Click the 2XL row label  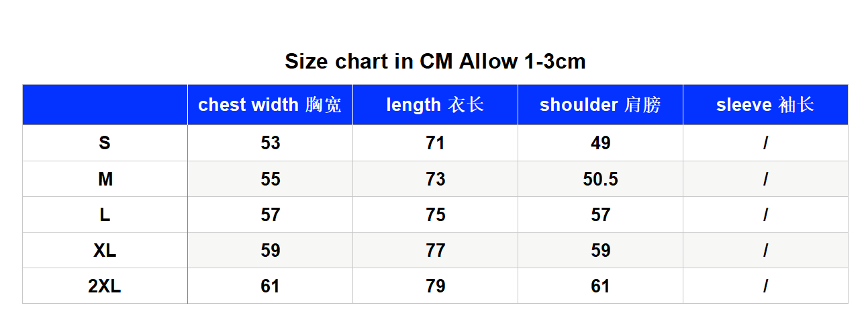click(105, 286)
